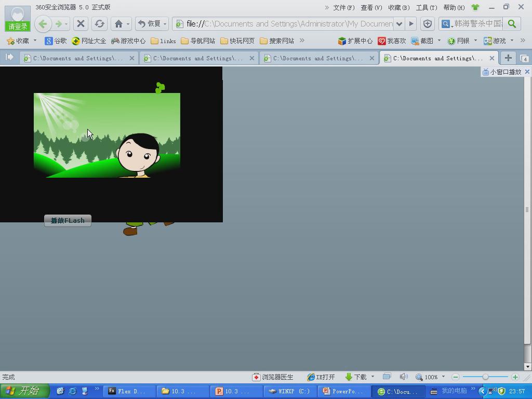Viewport: 532px width, 399px height.
Task: Click the browser forward arrow button
Action: tap(59, 24)
